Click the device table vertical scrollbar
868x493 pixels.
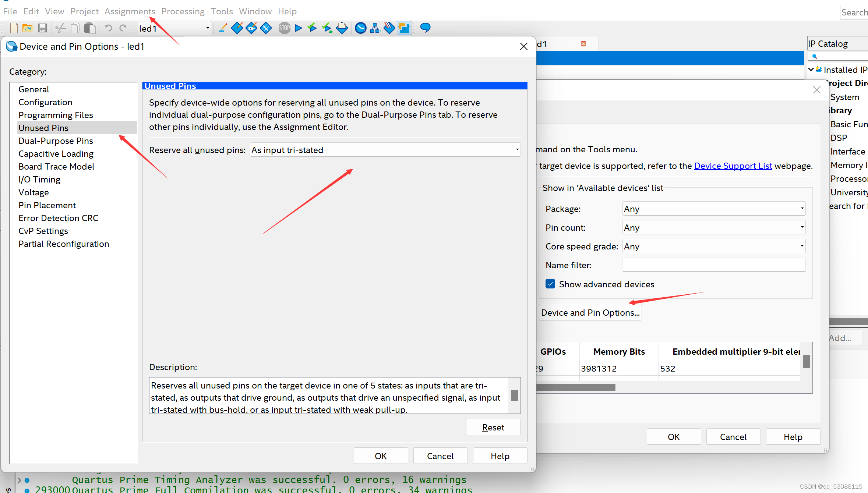click(x=806, y=362)
